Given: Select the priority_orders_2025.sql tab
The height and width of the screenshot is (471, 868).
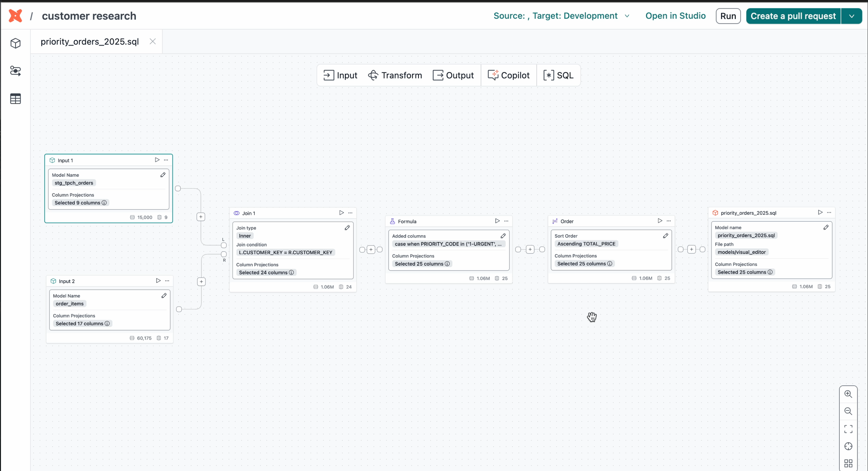Looking at the screenshot, I should click(x=90, y=41).
